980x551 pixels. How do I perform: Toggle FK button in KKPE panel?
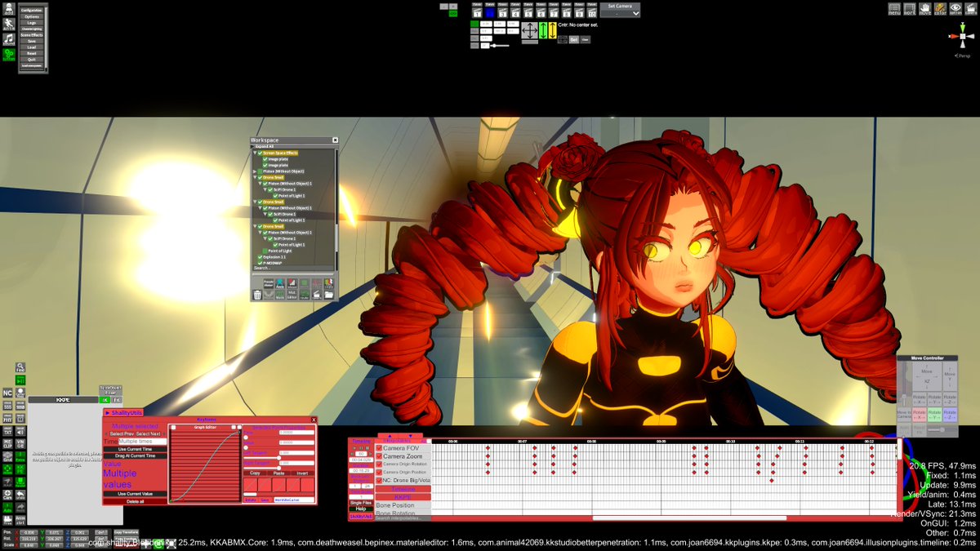[117, 400]
